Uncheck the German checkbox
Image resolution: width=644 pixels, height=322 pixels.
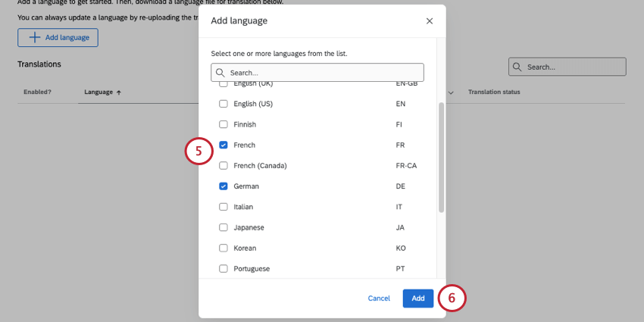click(x=224, y=186)
